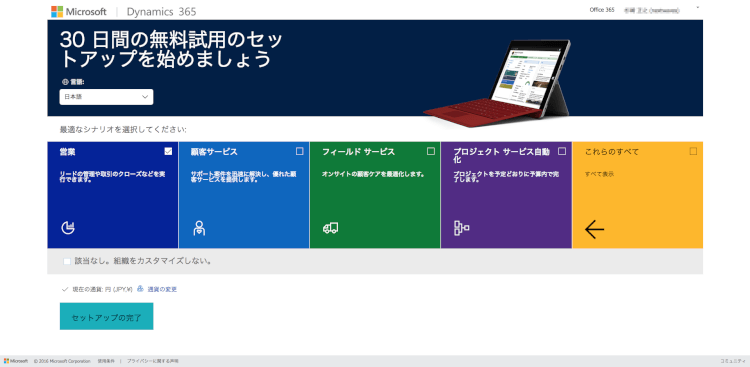Screen dimensions: 750x367
Task: Click the pie chart icon on 営業 tile
Action: pos(68,228)
